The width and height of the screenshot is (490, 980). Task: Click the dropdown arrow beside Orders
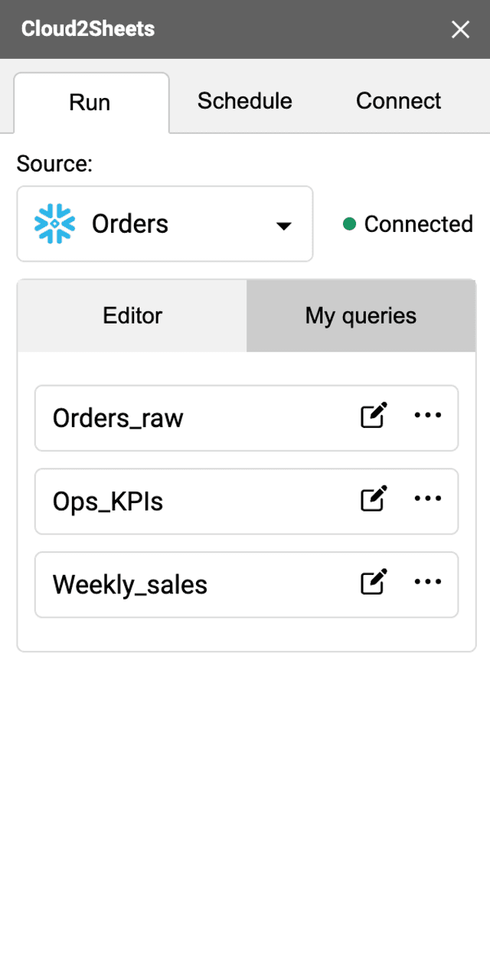click(283, 225)
